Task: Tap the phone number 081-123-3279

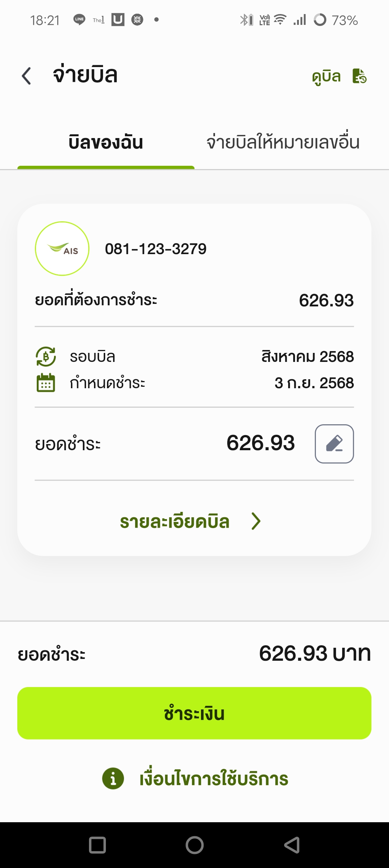Action: [x=156, y=249]
